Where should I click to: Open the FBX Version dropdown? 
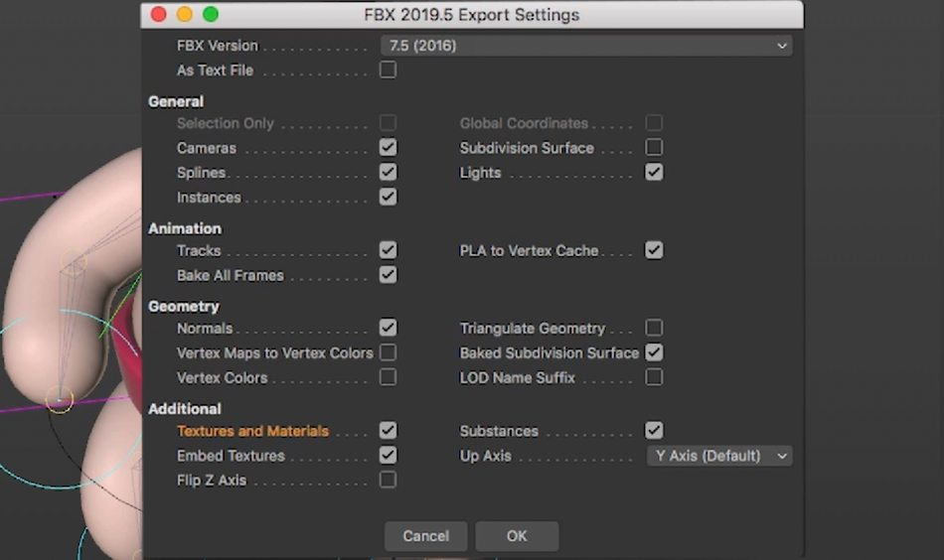click(586, 46)
